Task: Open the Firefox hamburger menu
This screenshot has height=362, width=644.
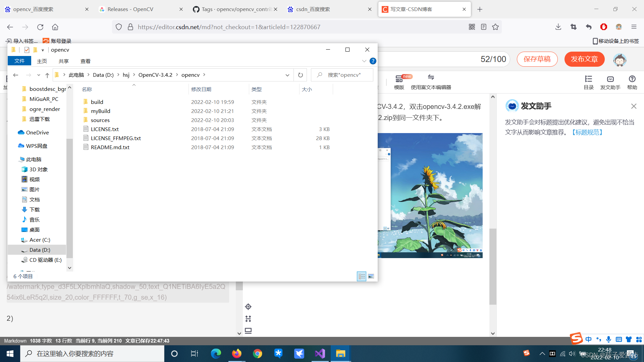Action: [634, 27]
